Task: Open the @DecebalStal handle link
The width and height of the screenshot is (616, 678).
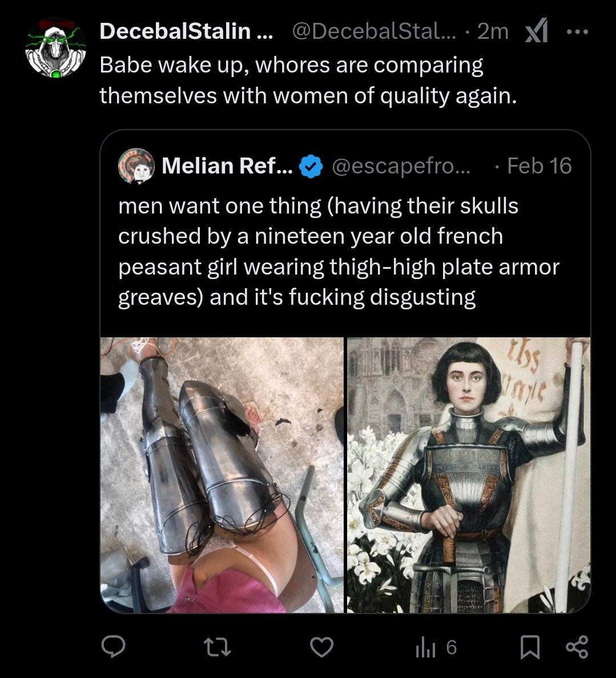Action: point(374,31)
